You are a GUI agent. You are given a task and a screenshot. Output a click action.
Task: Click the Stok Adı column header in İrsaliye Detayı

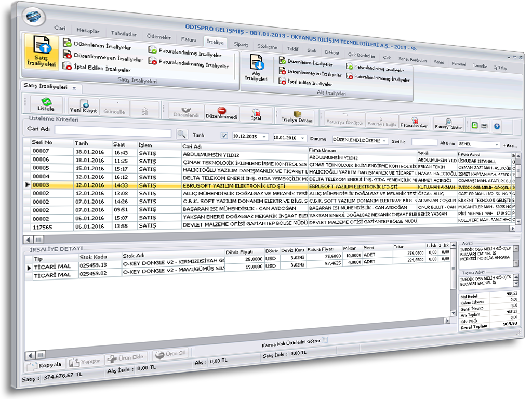tap(134, 256)
